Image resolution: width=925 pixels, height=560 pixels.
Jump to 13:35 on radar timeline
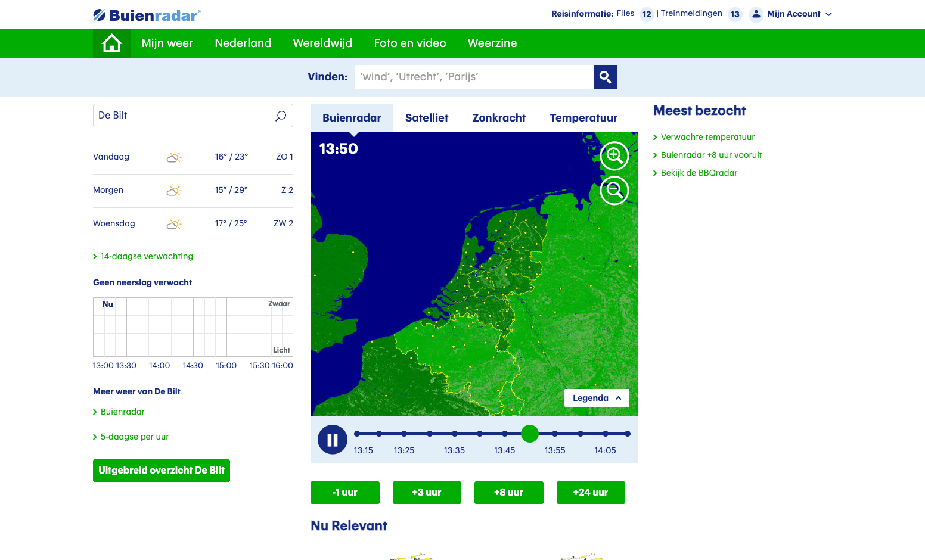point(455,450)
